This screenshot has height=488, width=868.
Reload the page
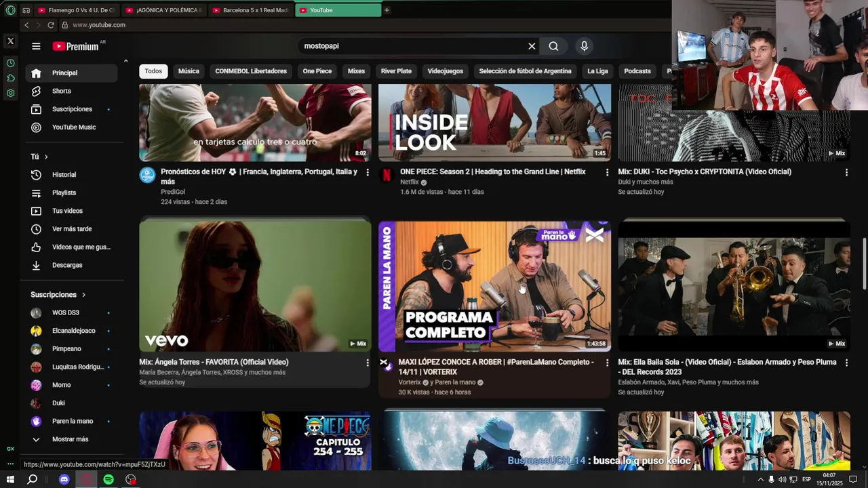(x=50, y=25)
